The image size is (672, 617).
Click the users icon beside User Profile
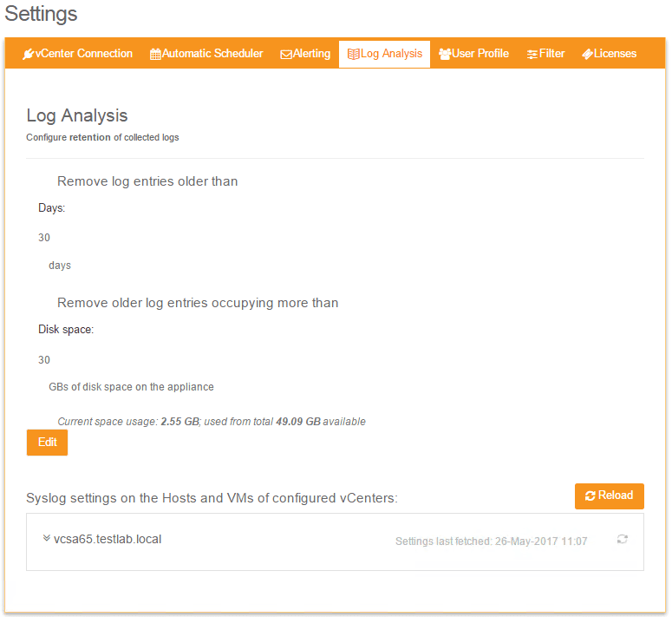click(x=445, y=54)
